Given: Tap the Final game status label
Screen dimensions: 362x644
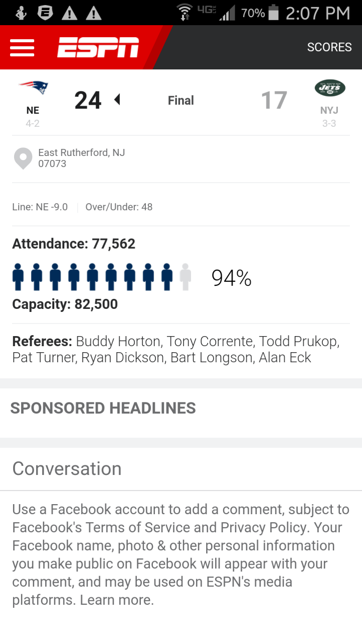Looking at the screenshot, I should [181, 101].
